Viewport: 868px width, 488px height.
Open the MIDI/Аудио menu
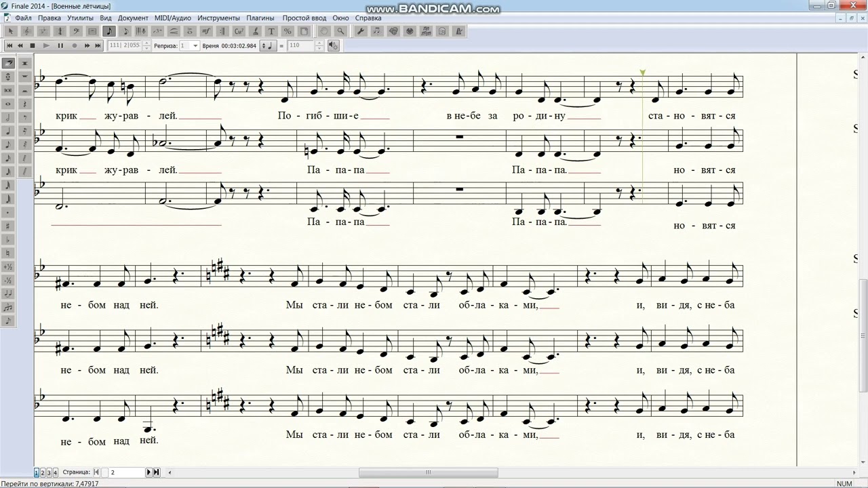coord(173,18)
